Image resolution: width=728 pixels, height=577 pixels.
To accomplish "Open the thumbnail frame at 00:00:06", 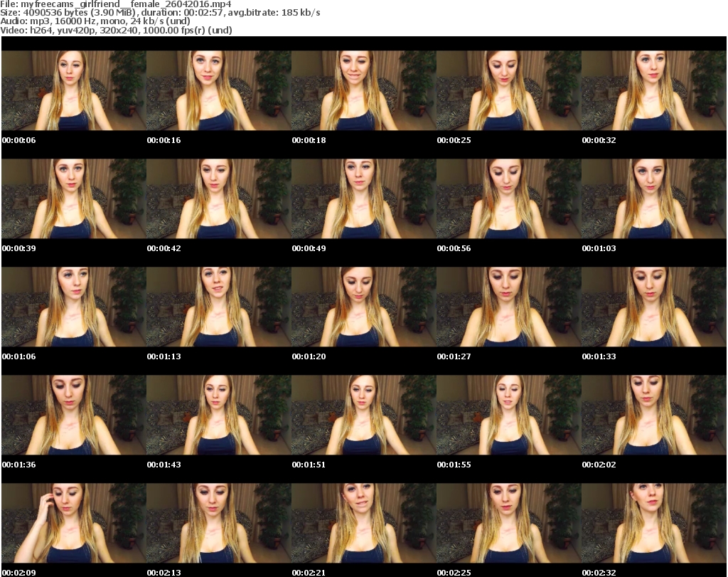I will (74, 90).
